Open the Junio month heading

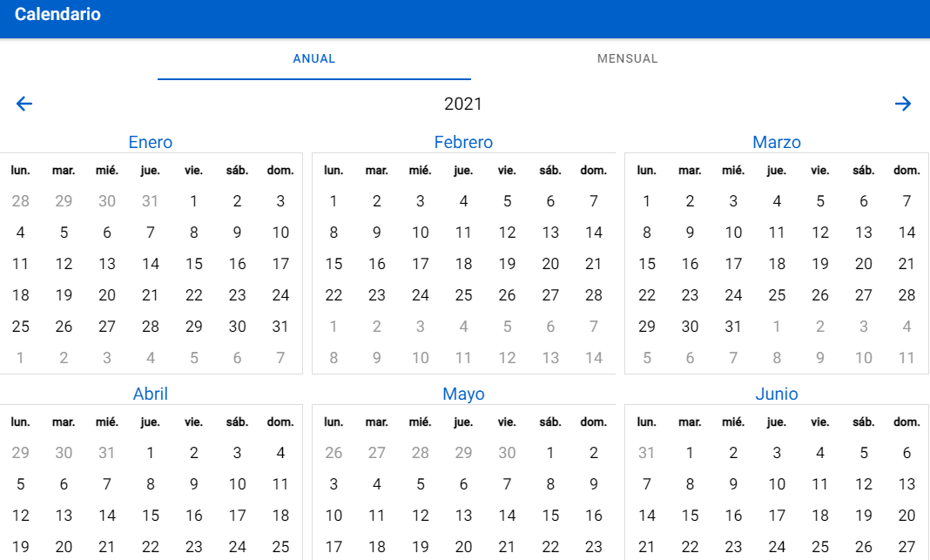tap(777, 394)
